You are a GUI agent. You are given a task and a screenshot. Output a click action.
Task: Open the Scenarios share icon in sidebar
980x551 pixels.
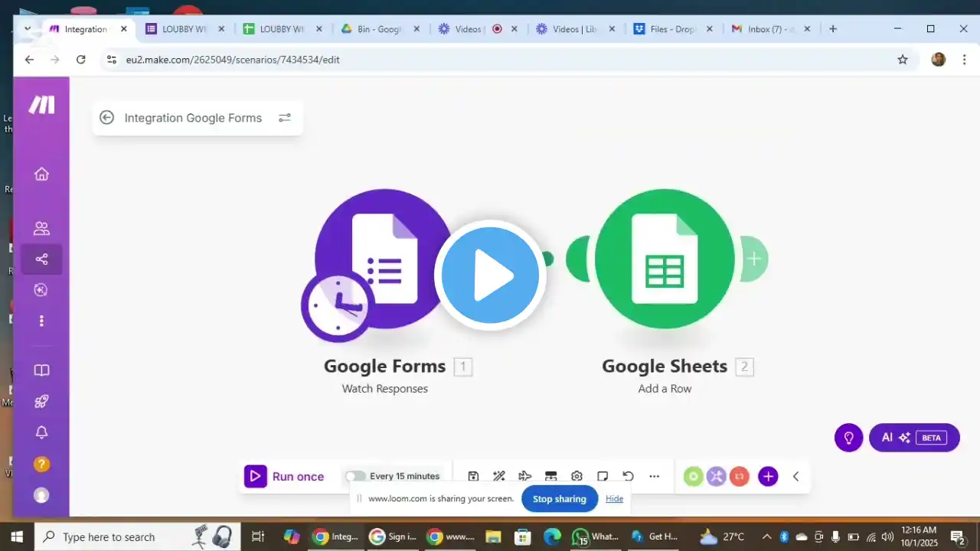pyautogui.click(x=41, y=259)
